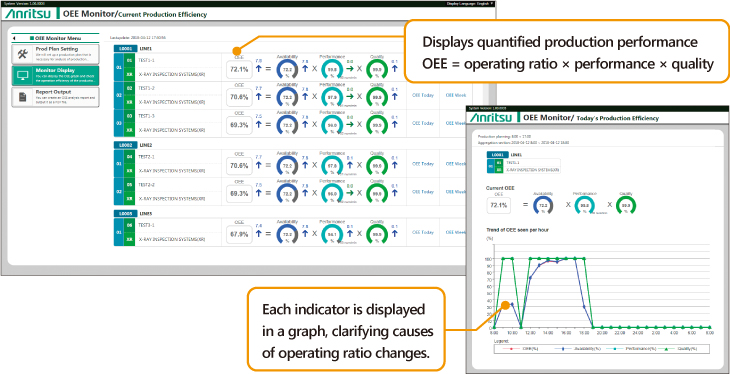730x374 pixels.
Task: Select the L0005 LINE5 header tag
Action: tap(126, 214)
